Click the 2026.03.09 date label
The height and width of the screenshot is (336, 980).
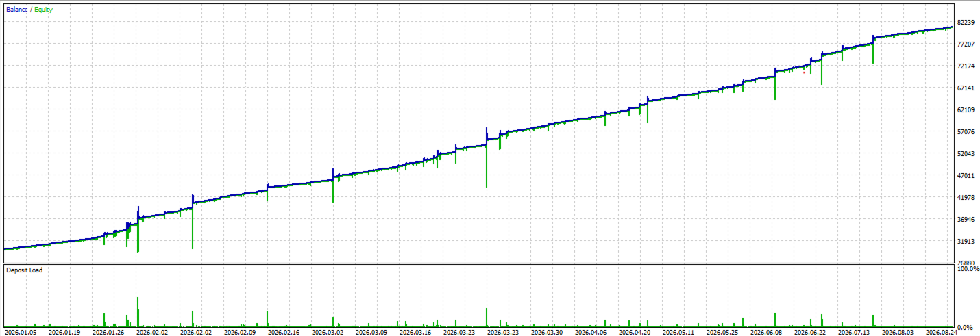coord(371,332)
